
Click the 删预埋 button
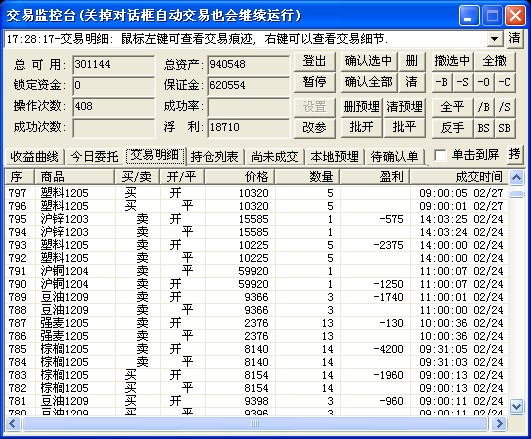coord(361,107)
